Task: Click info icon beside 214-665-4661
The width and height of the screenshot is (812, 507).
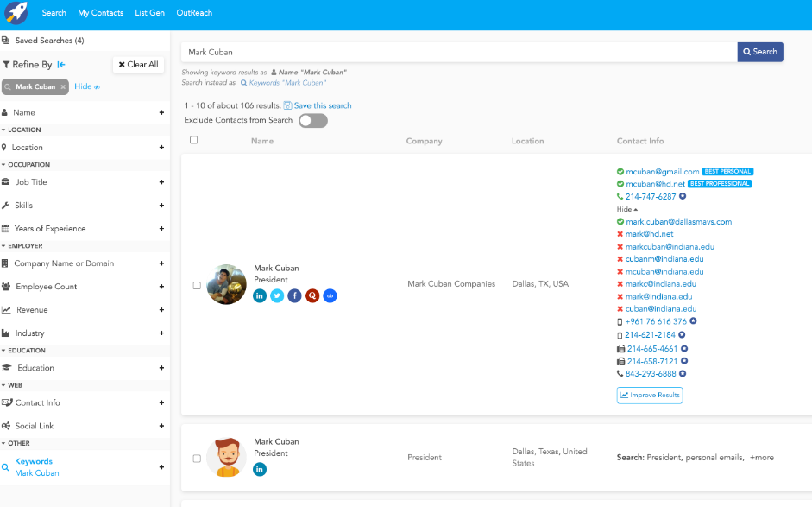Action: (684, 348)
